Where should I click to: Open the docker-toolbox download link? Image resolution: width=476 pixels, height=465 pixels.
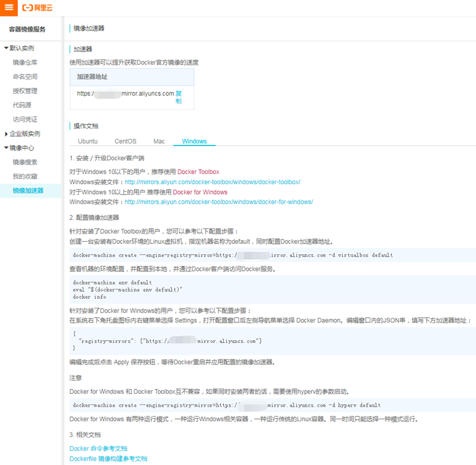click(x=213, y=182)
